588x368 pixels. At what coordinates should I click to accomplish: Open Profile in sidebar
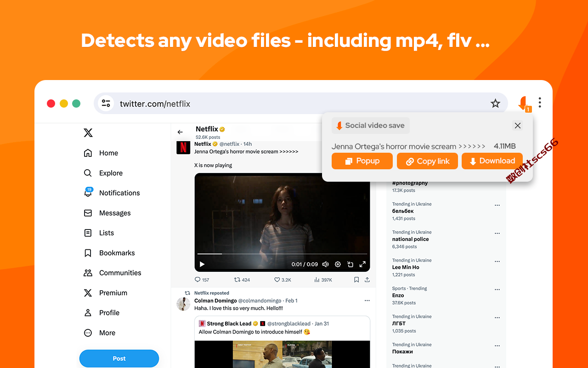[102, 313]
